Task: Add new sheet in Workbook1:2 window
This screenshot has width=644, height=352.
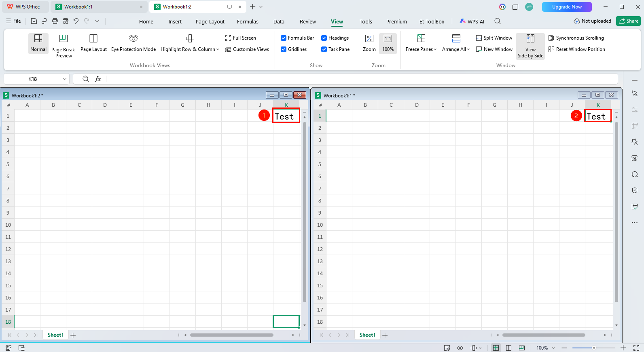Action: tap(73, 335)
